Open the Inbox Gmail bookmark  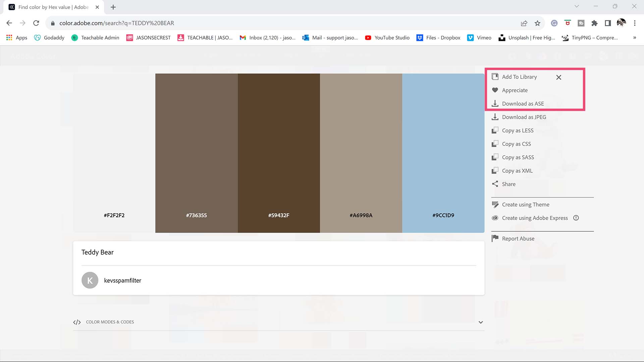pyautogui.click(x=267, y=38)
